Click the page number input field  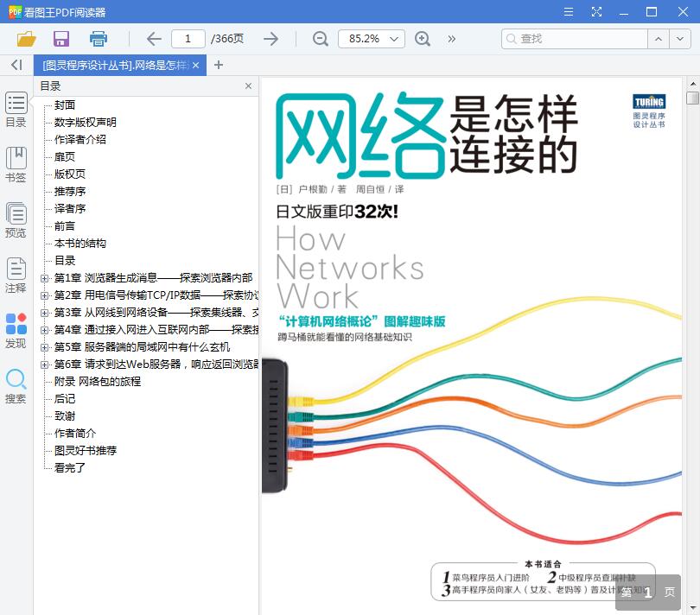[188, 39]
